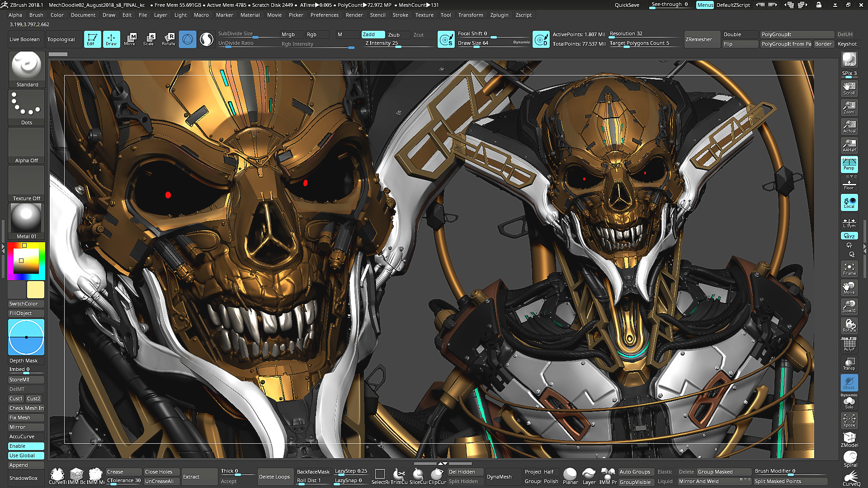This screenshot has height=488, width=868.
Task: Click the Mirror And Weld button
Action: pyautogui.click(x=715, y=481)
